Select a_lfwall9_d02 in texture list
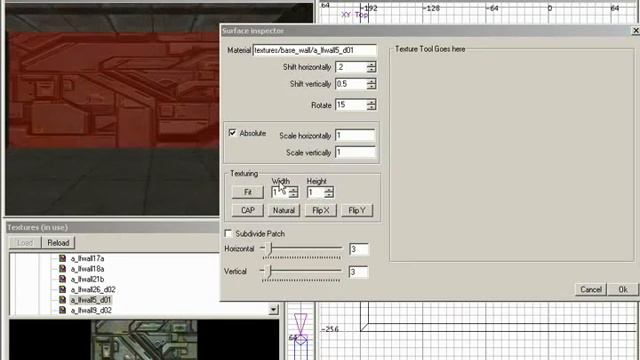640x360 pixels. 91,310
